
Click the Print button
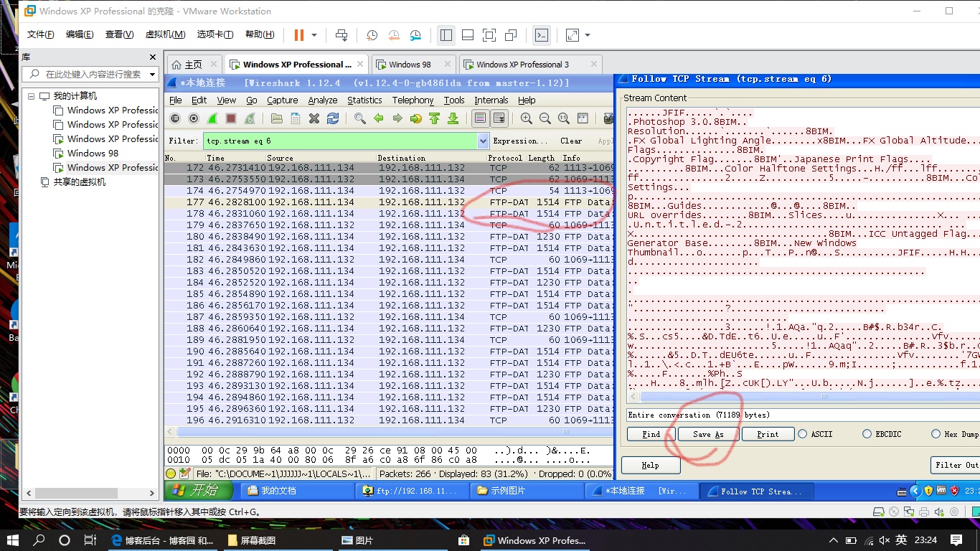768,434
